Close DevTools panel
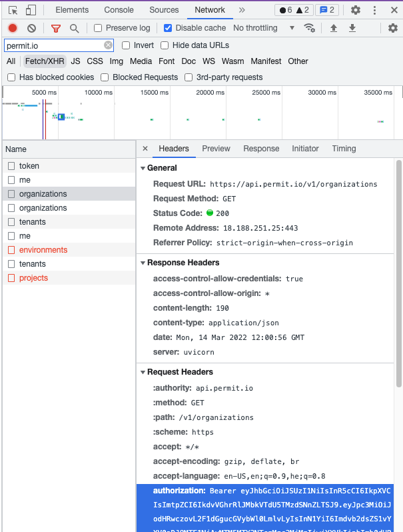The height and width of the screenshot is (532, 403). coord(394,10)
